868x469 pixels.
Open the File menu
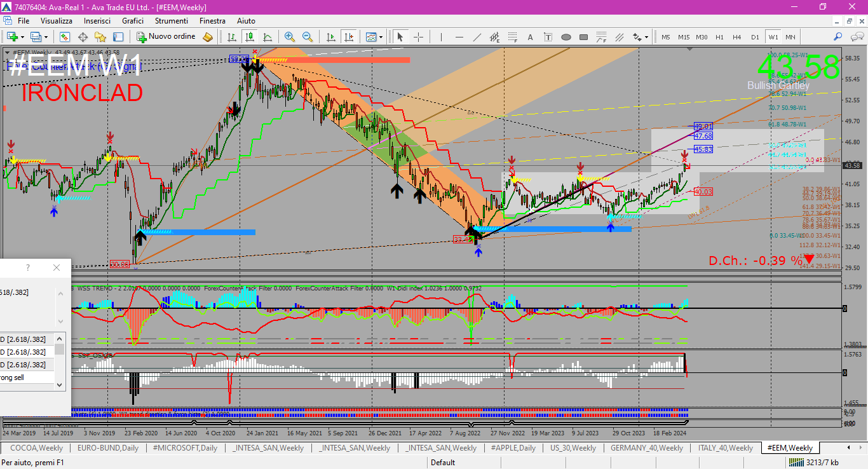(x=24, y=21)
